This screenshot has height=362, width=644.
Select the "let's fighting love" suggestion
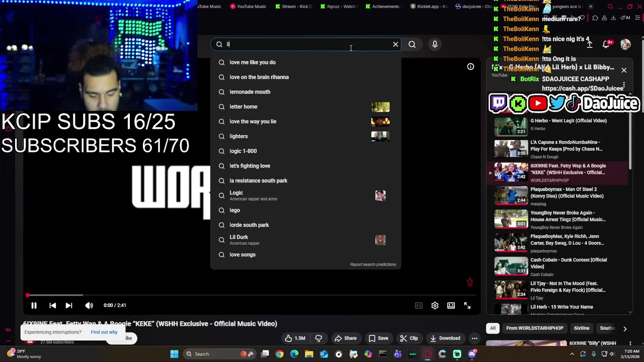point(305,166)
